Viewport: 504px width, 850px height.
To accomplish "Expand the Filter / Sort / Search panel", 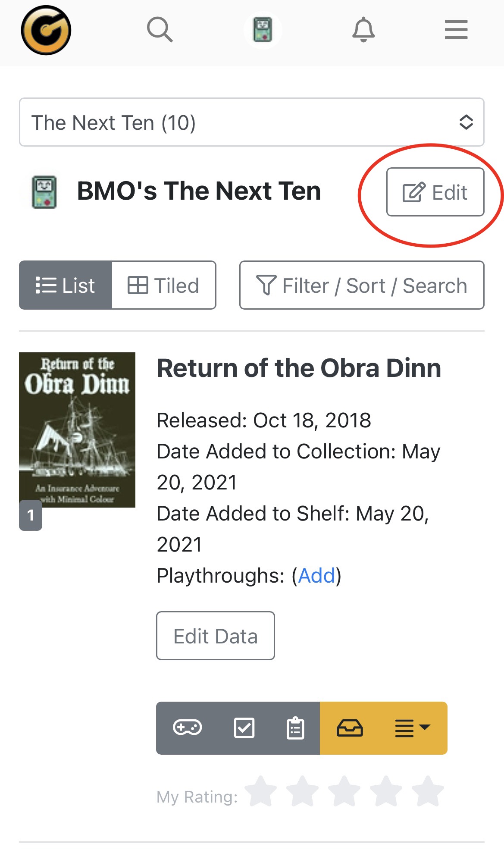I will pyautogui.click(x=362, y=285).
